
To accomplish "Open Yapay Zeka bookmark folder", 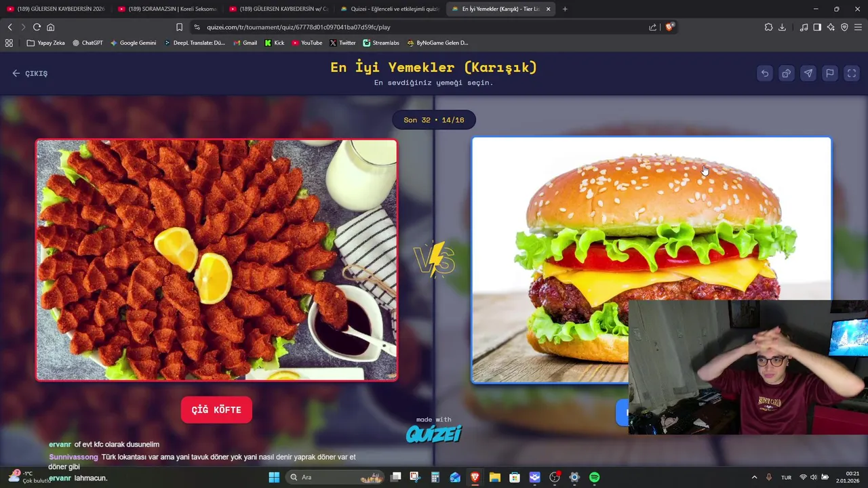I will [x=46, y=43].
